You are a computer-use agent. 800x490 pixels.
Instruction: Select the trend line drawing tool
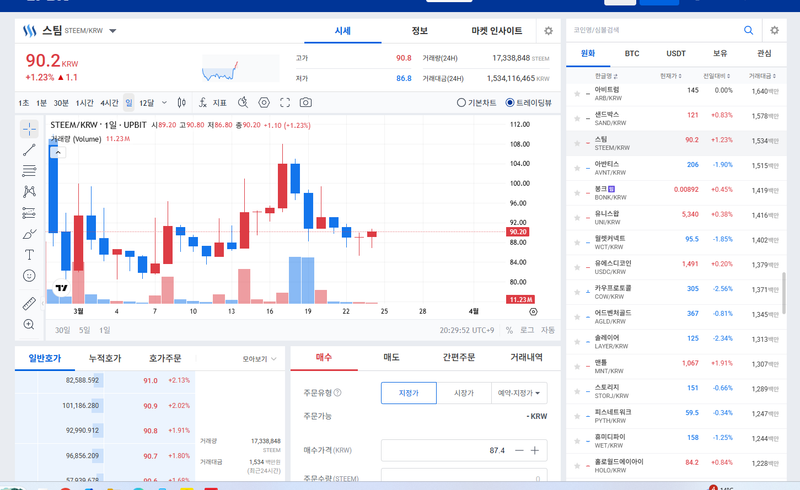(x=29, y=149)
